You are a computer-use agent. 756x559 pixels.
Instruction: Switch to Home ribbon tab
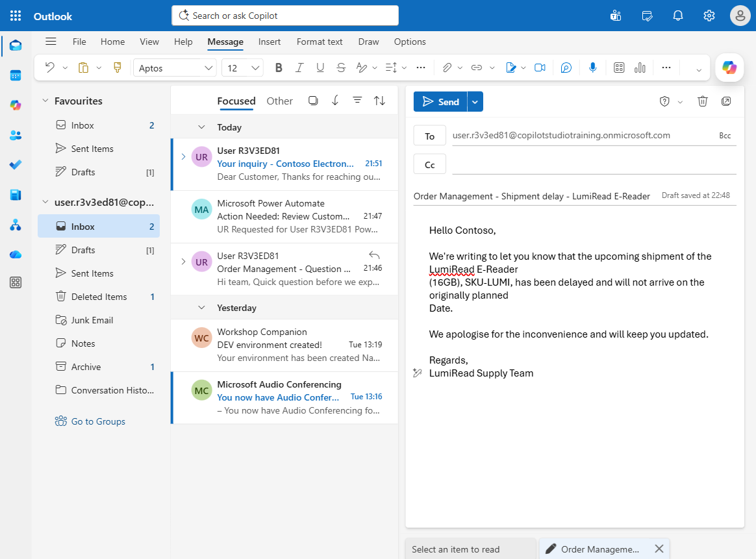coord(112,42)
